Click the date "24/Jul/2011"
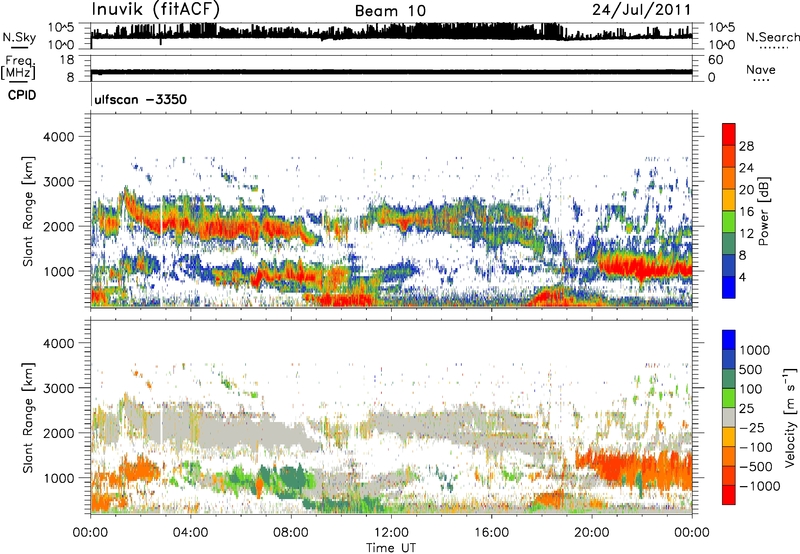The height and width of the screenshot is (554, 800). (x=642, y=10)
